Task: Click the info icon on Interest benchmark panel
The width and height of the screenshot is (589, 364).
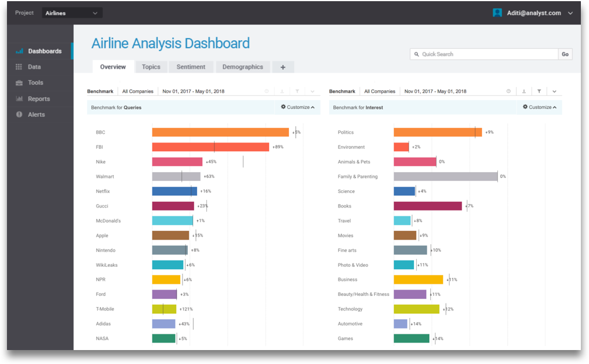Action: point(509,91)
